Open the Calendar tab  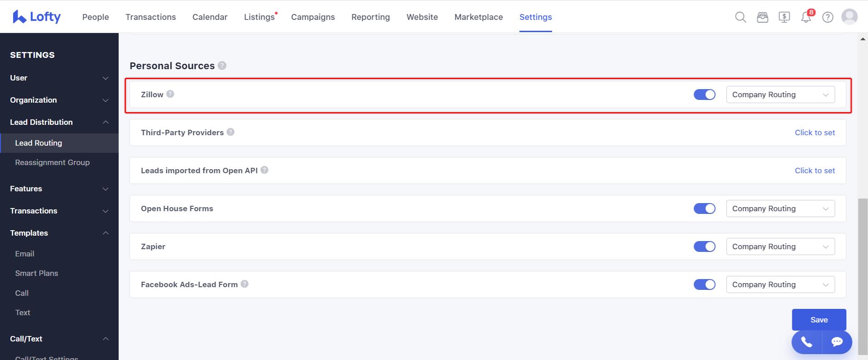click(210, 17)
